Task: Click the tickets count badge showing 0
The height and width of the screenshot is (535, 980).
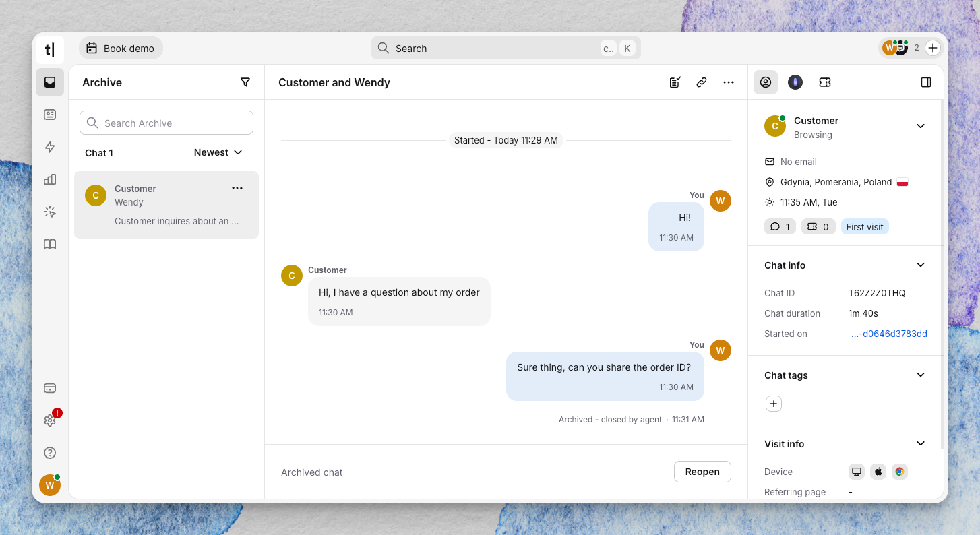Action: click(x=819, y=227)
